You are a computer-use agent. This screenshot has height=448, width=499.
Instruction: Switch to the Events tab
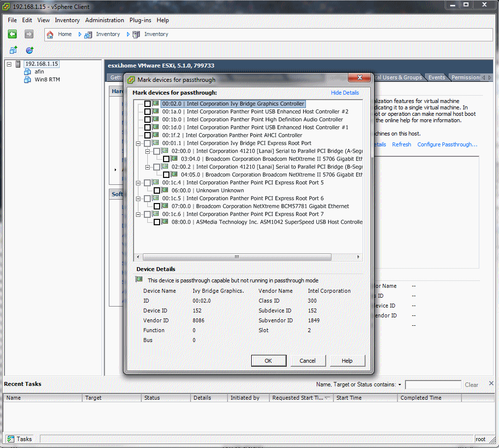point(436,77)
